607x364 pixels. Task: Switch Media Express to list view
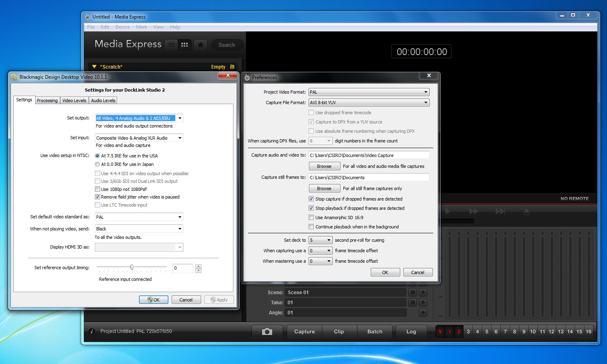[x=172, y=45]
